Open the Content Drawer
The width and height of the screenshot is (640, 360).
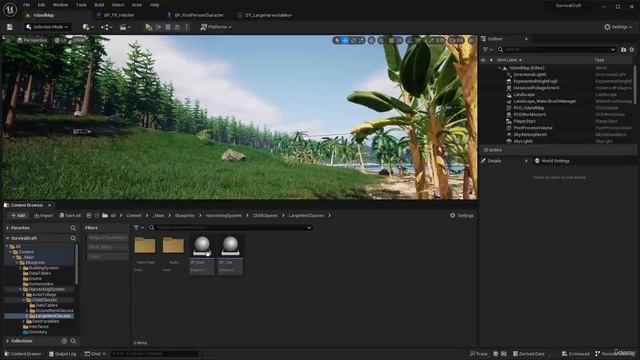[23, 354]
